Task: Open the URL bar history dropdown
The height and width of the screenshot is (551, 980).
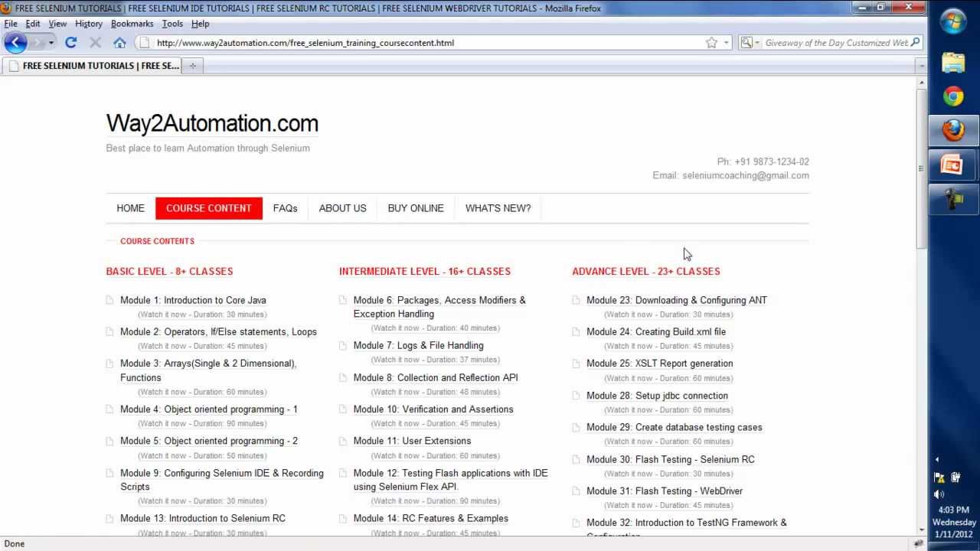Action: tap(727, 43)
